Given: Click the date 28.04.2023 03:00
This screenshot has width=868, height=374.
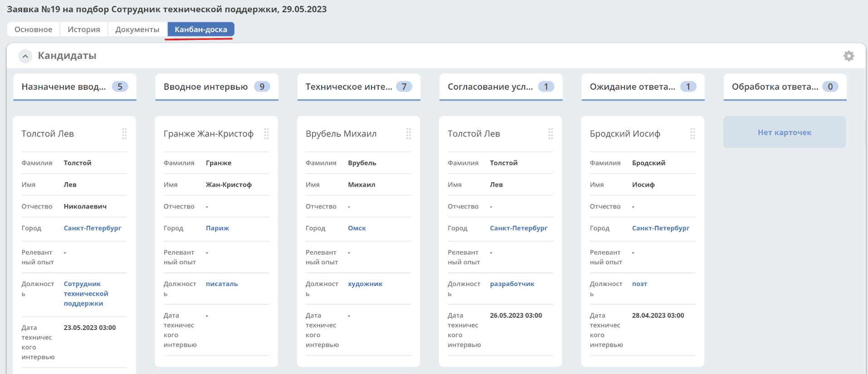Looking at the screenshot, I should [658, 316].
